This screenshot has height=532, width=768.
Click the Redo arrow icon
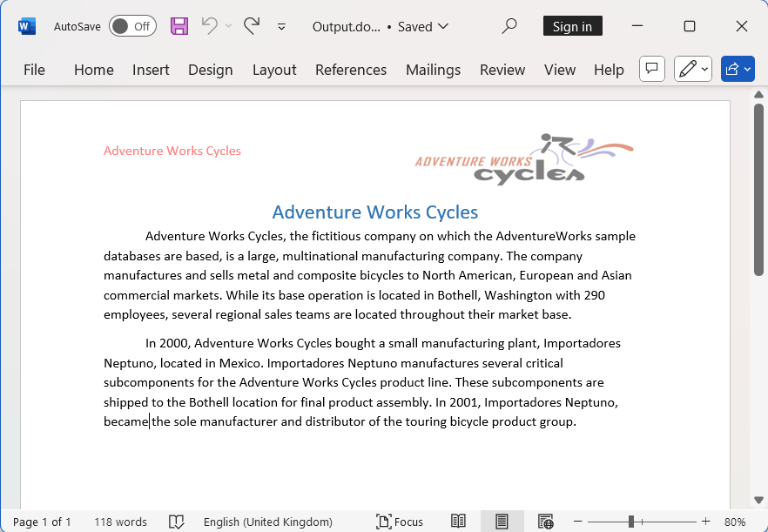point(252,26)
